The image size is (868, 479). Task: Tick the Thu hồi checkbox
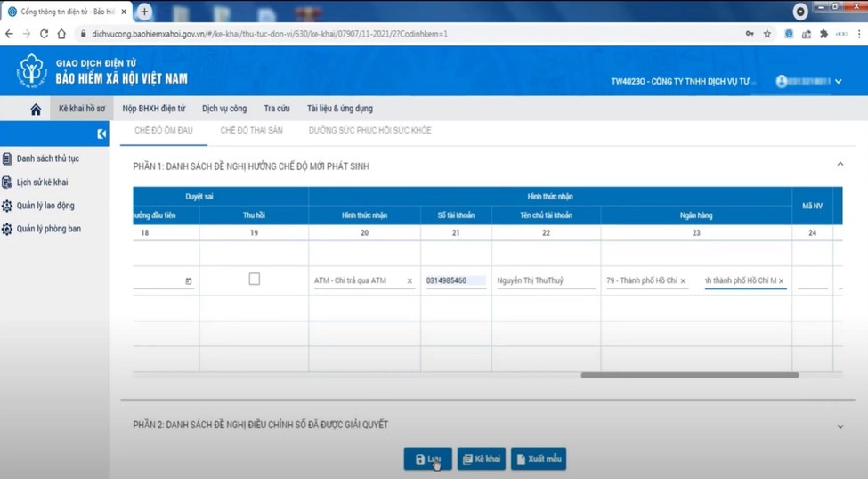254,279
